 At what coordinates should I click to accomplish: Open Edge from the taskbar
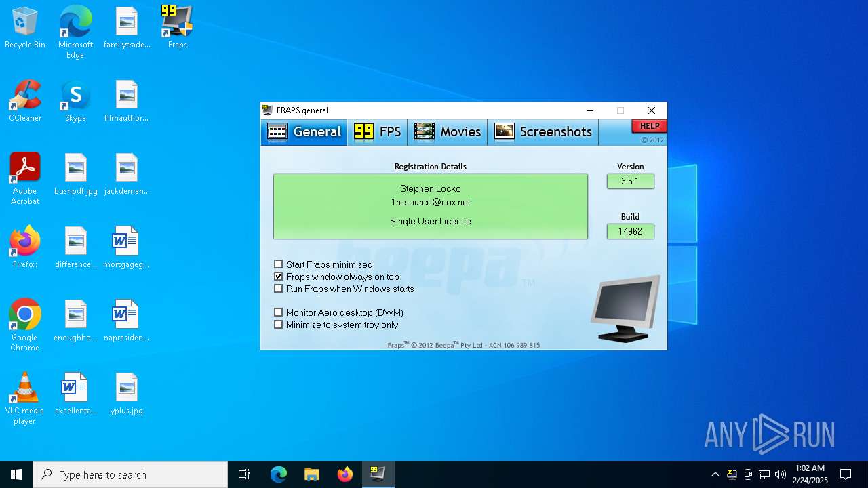pyautogui.click(x=279, y=474)
